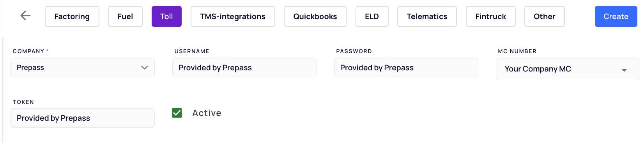644x143 pixels.
Task: Focus the Token input field
Action: point(83,118)
